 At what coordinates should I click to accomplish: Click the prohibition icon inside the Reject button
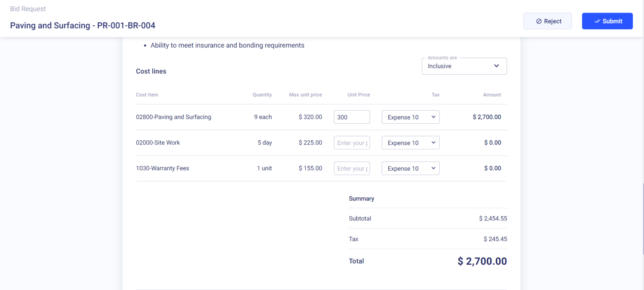pos(538,21)
